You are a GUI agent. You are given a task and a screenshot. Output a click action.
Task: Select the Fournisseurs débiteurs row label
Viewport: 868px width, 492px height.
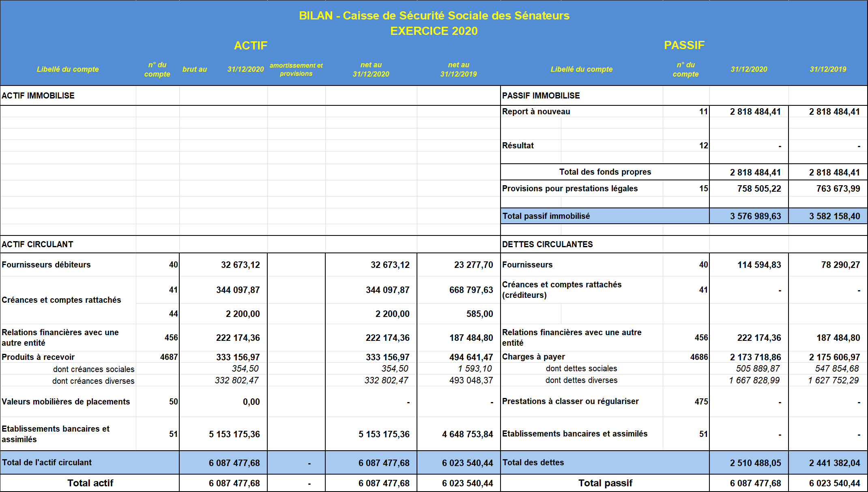(46, 265)
